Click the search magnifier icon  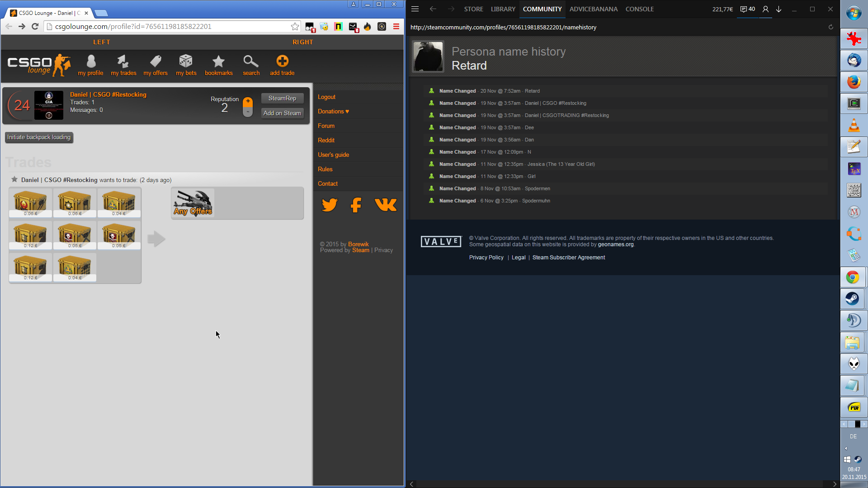[250, 61]
